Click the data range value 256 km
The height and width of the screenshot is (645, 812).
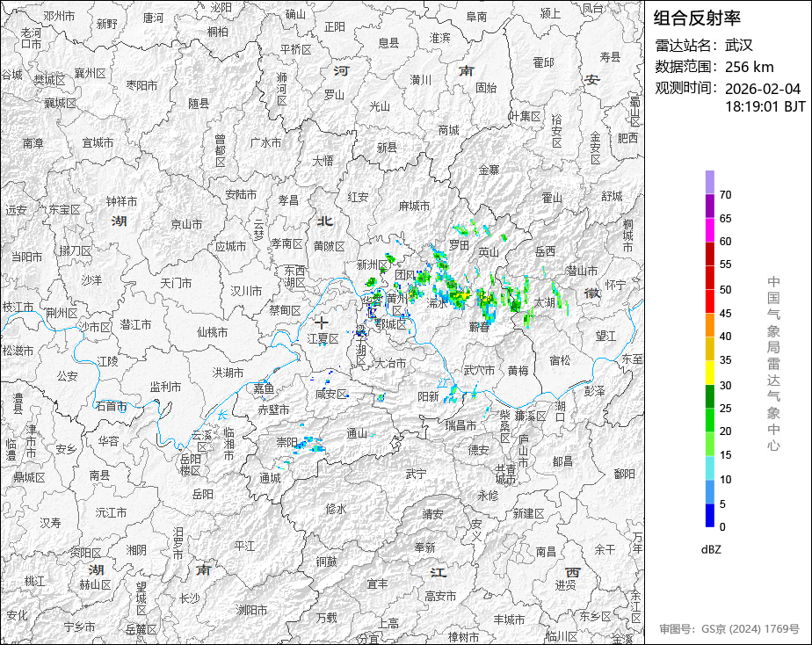(x=750, y=67)
